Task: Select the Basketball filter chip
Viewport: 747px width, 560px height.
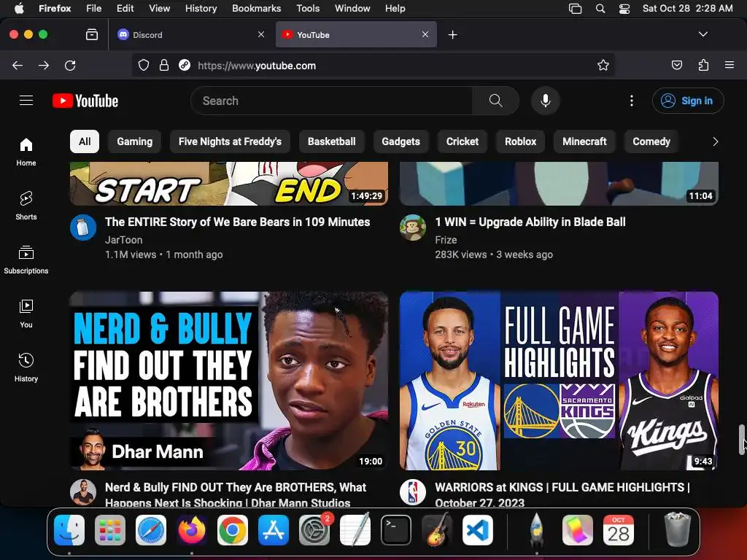Action: click(332, 141)
